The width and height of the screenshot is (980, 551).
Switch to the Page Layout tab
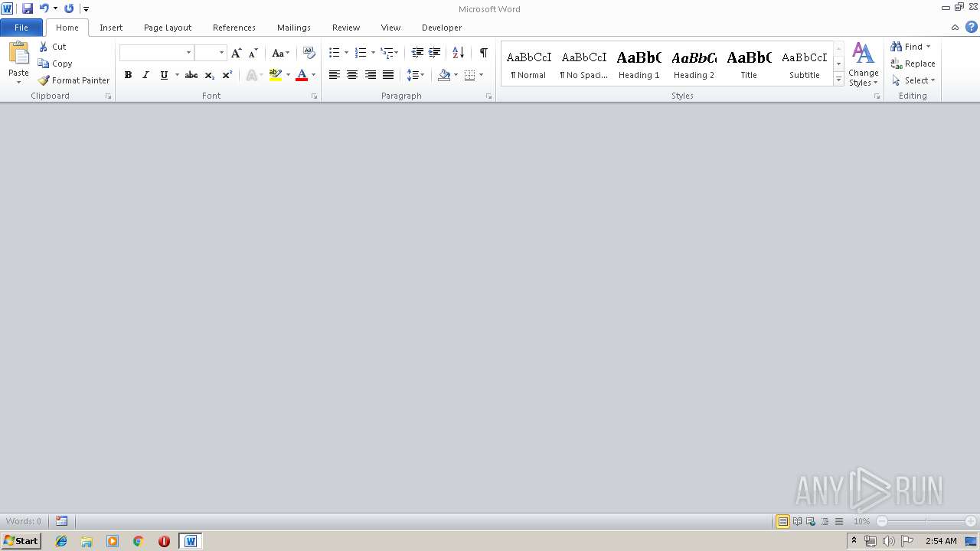coord(168,28)
